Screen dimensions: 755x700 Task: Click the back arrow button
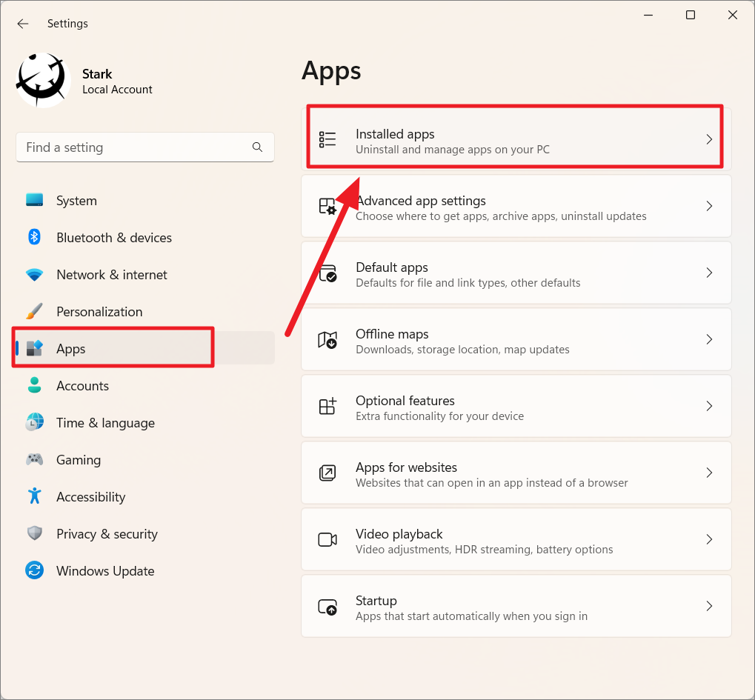(22, 23)
